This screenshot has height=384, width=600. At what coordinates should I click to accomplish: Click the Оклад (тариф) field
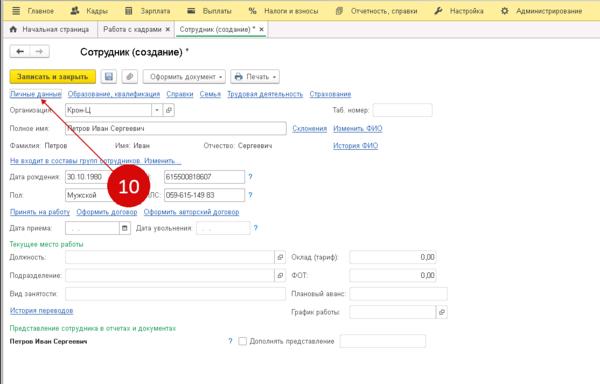pyautogui.click(x=393, y=257)
